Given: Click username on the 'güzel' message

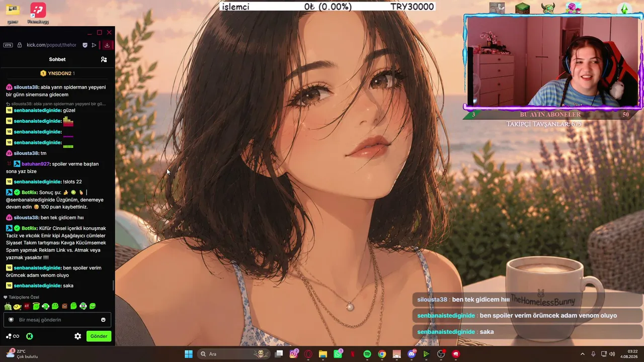Looking at the screenshot, I should [37, 110].
